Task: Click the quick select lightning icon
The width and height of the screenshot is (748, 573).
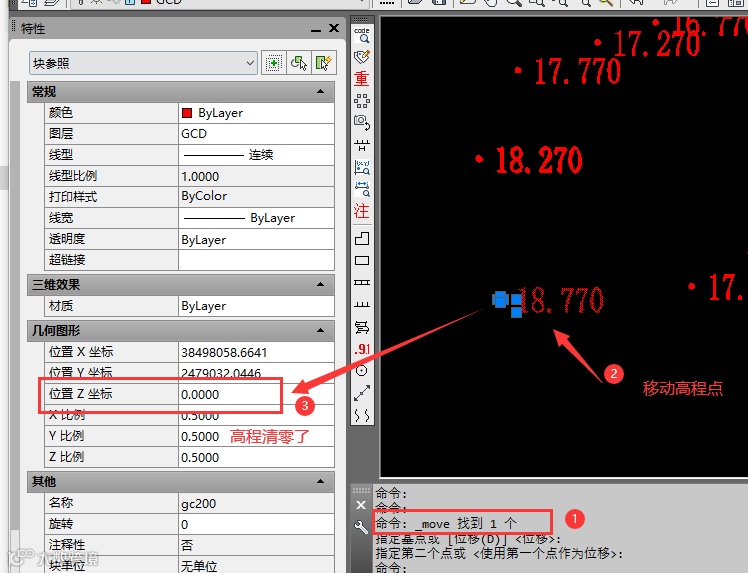Action: tap(324, 63)
